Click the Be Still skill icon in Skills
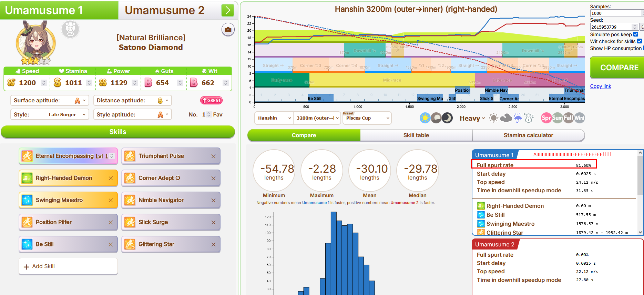Image resolution: width=644 pixels, height=295 pixels. tap(27, 244)
